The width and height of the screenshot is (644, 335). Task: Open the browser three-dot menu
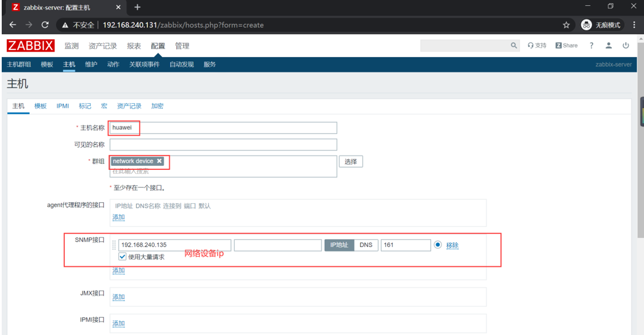pos(634,25)
